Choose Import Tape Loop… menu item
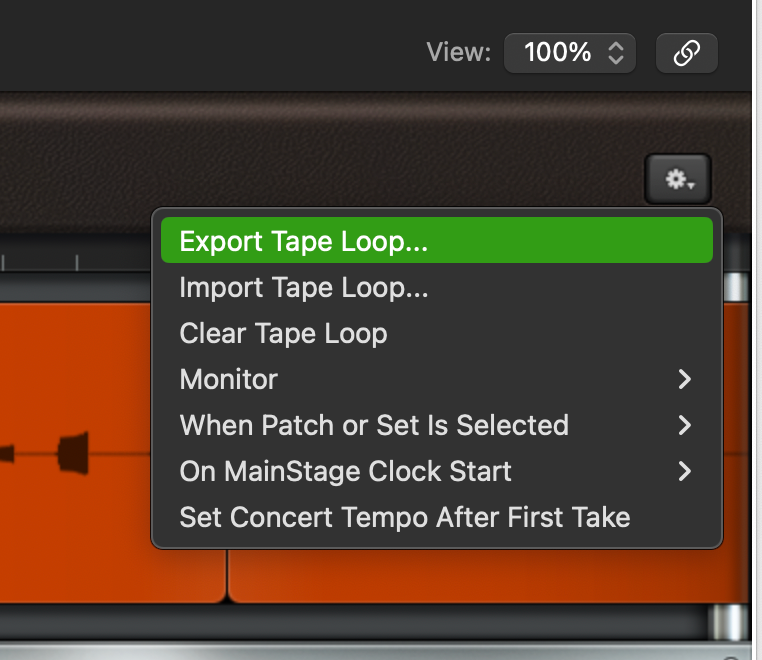Screen dimensions: 762x660 [436, 287]
